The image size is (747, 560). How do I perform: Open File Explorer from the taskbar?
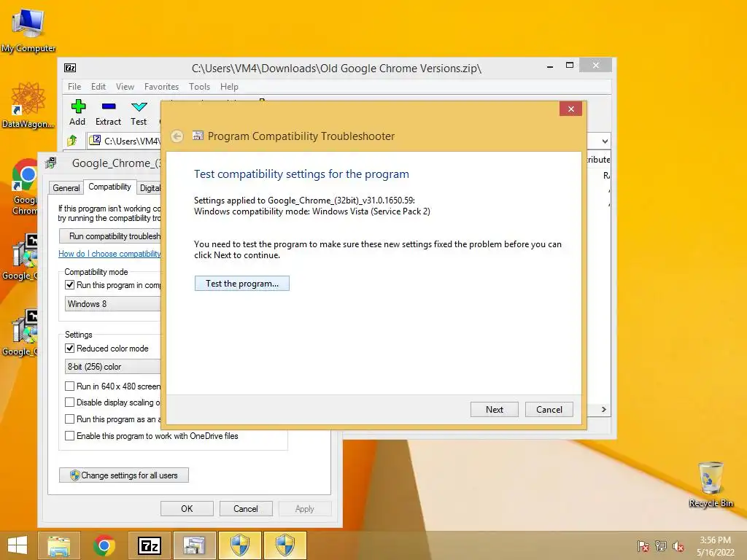[58, 545]
